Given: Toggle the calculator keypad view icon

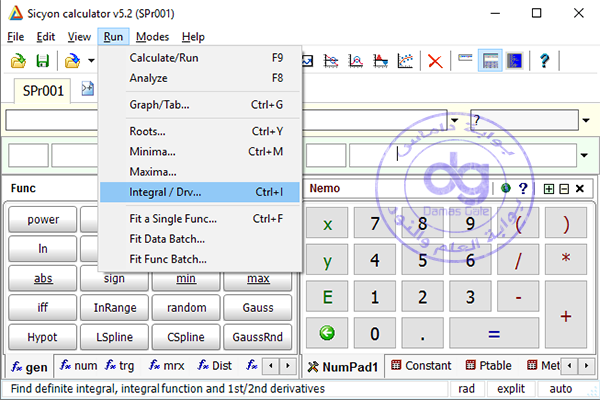Looking at the screenshot, I should tap(490, 61).
